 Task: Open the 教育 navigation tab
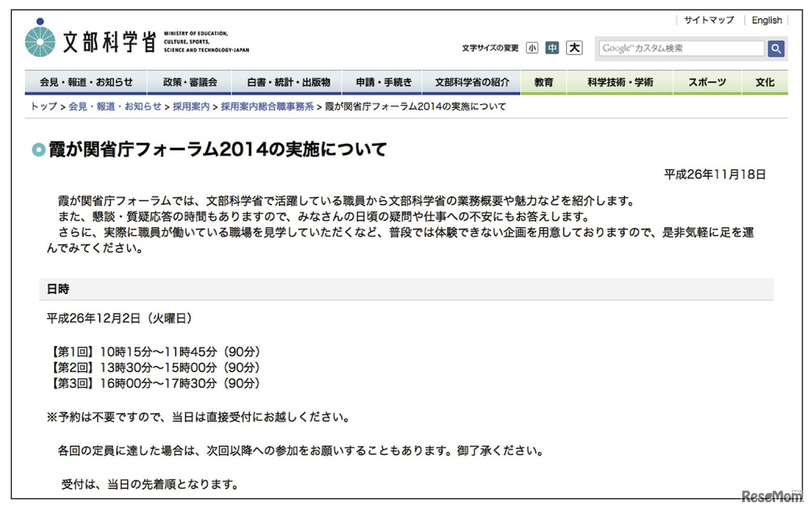[x=544, y=82]
